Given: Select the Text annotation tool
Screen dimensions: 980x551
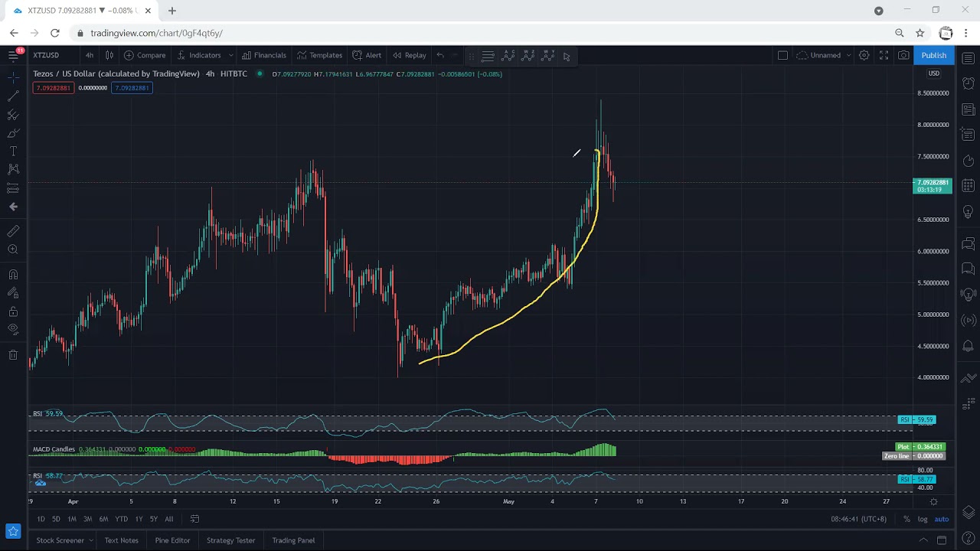Looking at the screenshot, I should (13, 152).
